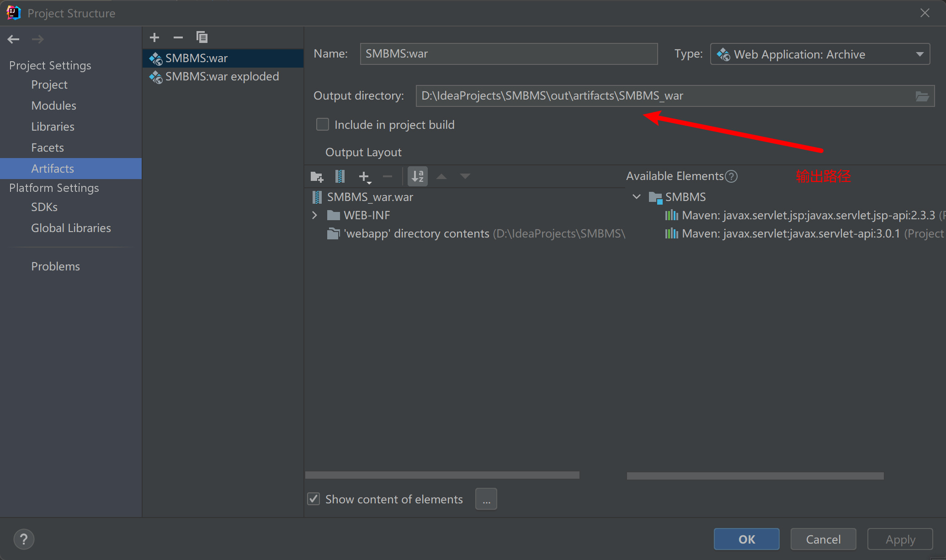Click the back navigation arrow
The width and height of the screenshot is (946, 560).
13,39
